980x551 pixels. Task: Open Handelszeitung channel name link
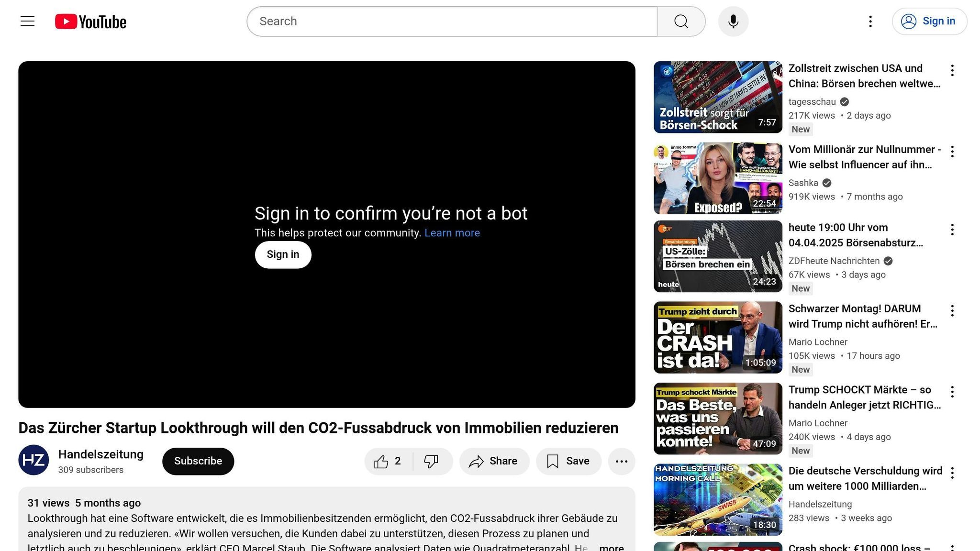[100, 454]
